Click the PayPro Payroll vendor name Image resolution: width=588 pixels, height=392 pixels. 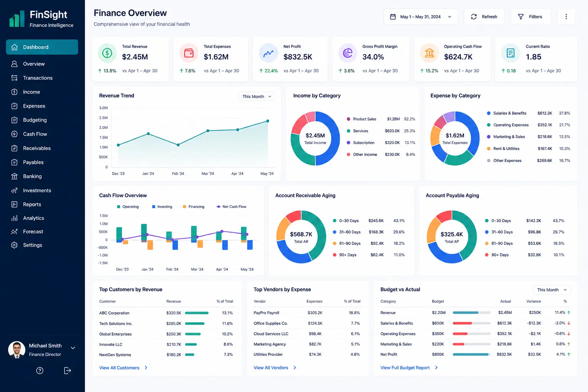point(266,313)
